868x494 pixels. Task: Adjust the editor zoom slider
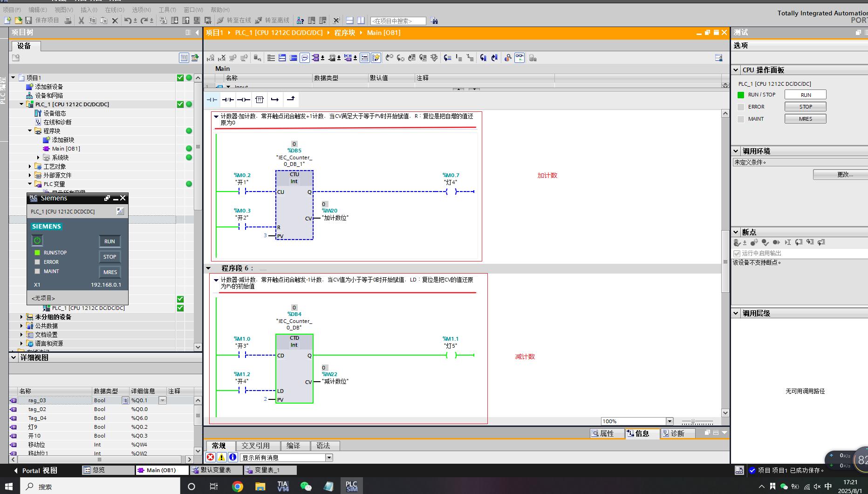[x=693, y=421]
